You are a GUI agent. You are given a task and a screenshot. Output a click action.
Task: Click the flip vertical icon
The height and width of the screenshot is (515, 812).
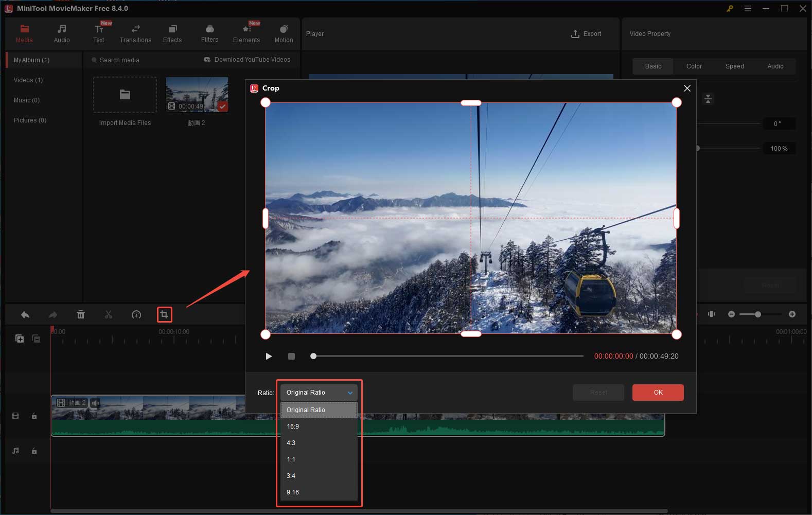[708, 99]
